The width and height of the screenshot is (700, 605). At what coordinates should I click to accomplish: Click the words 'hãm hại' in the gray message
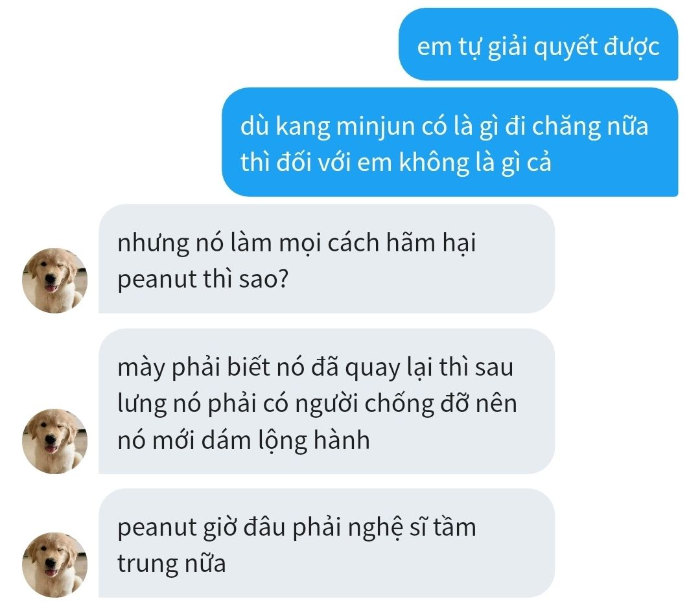(x=431, y=244)
